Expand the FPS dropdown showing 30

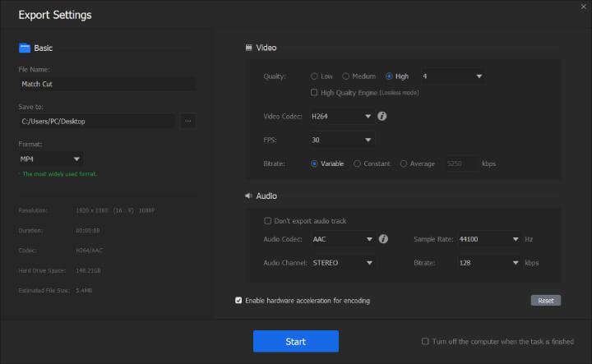(342, 140)
